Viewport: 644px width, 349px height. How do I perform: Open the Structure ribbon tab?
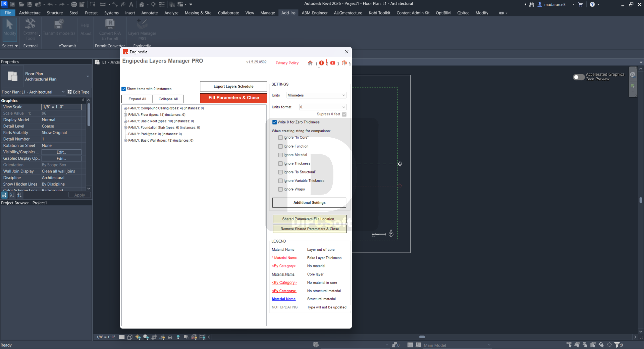(x=55, y=13)
